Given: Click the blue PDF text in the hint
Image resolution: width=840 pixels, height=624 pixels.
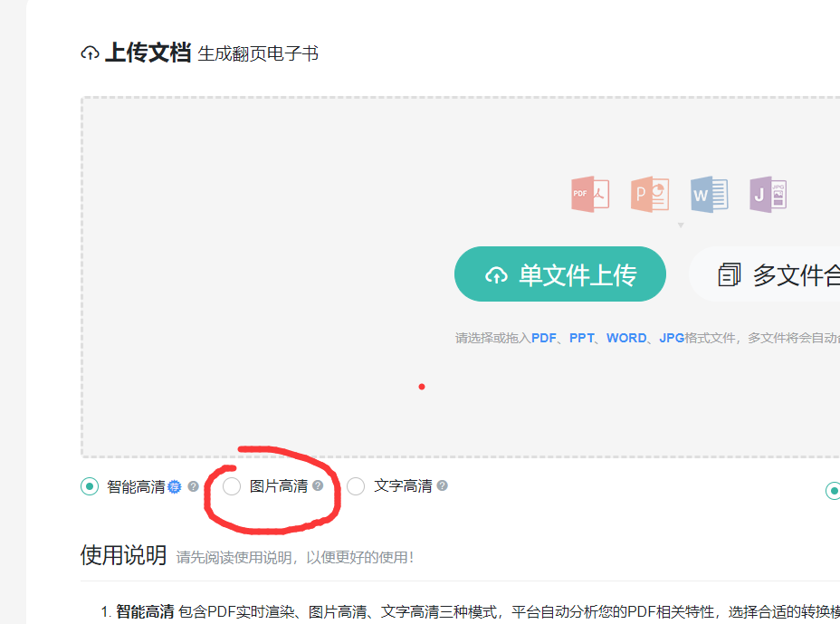Looking at the screenshot, I should 544,338.
